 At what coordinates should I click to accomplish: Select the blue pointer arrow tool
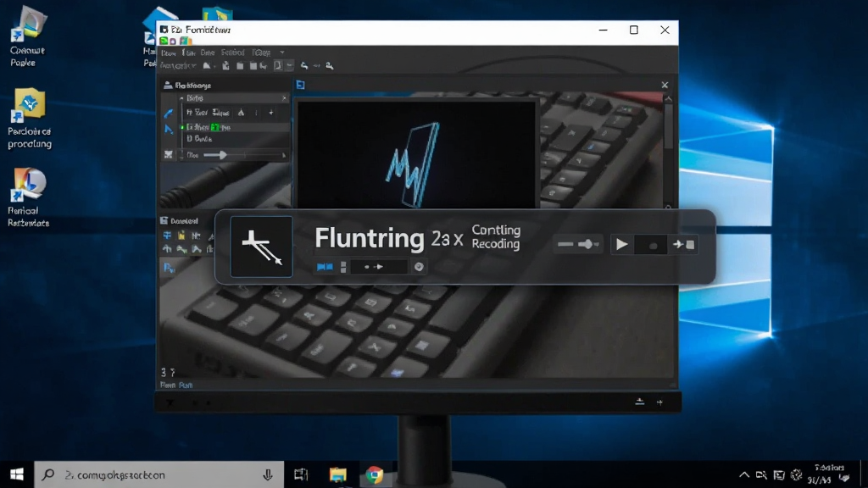169,130
